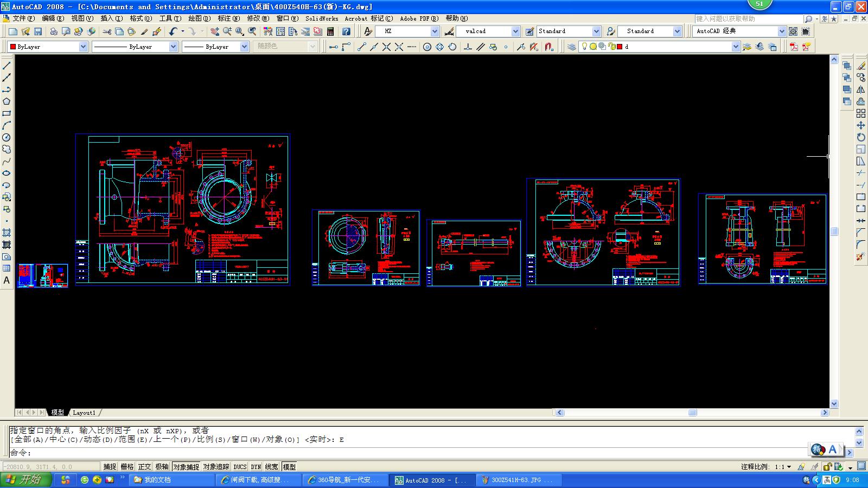Click the Undo arrow icon

[x=173, y=31]
